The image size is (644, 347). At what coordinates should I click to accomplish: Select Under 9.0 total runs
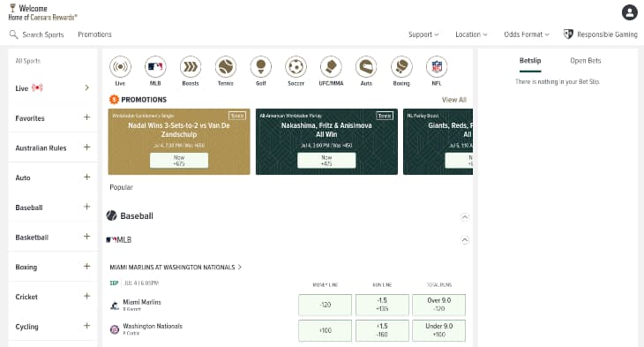[438, 330]
